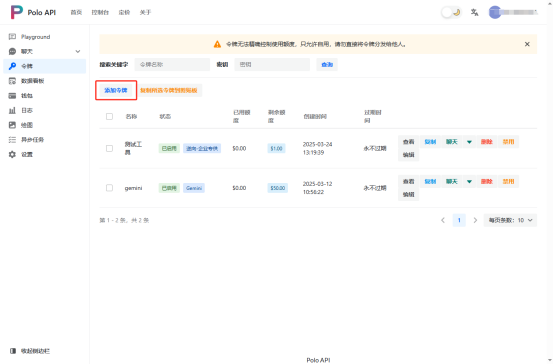
Task: Select the 令牌 key icon item
Action: click(45, 66)
